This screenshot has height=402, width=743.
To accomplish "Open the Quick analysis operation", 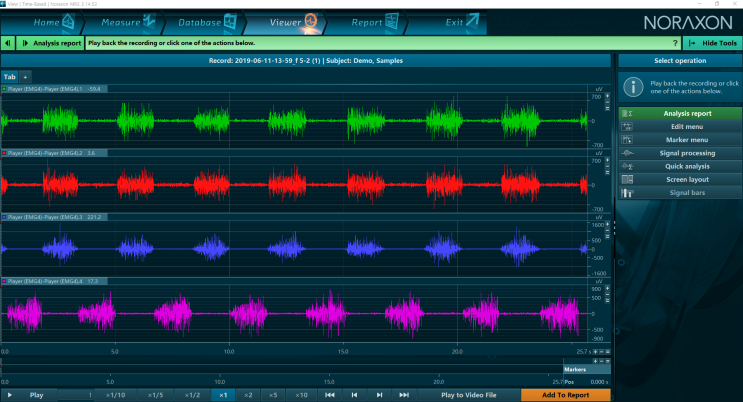I will pos(680,166).
